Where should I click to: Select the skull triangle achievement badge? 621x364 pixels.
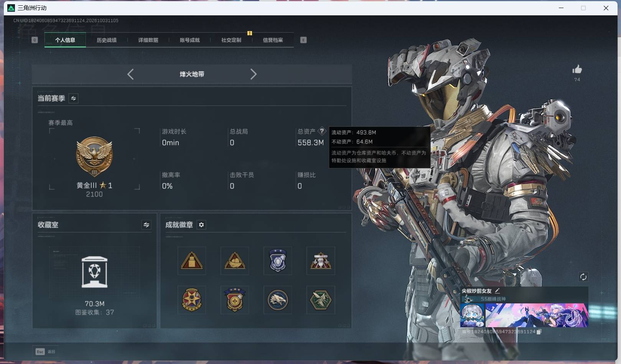point(321,261)
